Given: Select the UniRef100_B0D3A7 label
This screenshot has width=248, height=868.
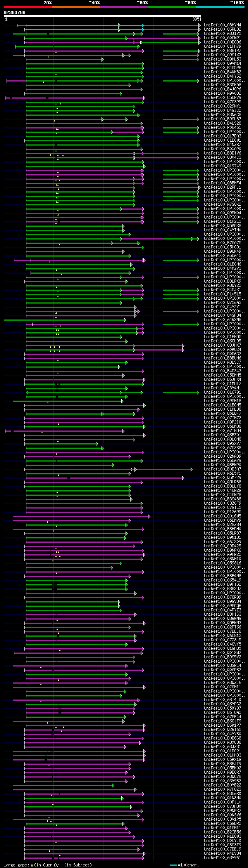Looking at the screenshot, I should [x=222, y=469].
